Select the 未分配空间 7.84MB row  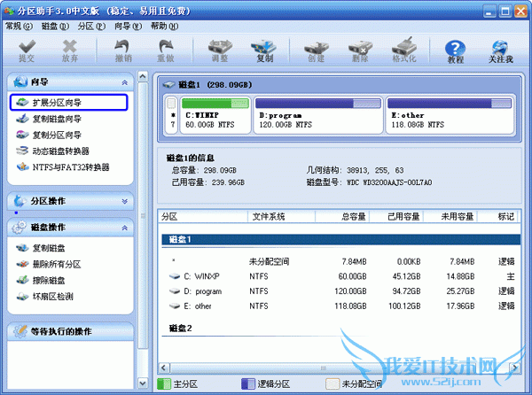pos(341,261)
